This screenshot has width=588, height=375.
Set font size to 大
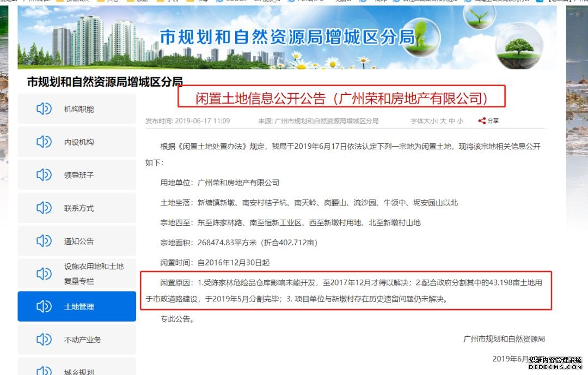tap(443, 121)
